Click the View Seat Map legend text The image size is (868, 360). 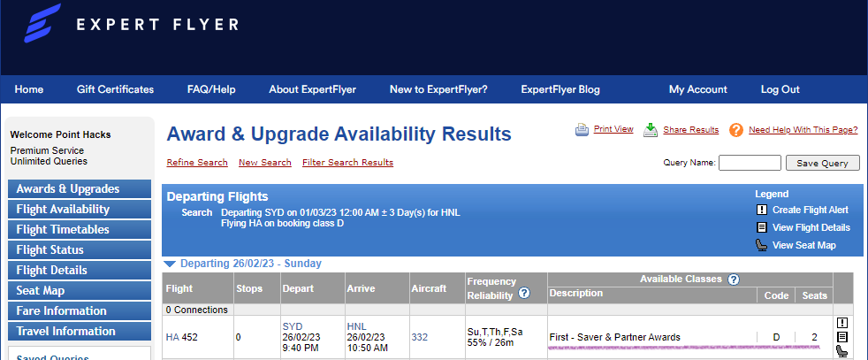[804, 245]
